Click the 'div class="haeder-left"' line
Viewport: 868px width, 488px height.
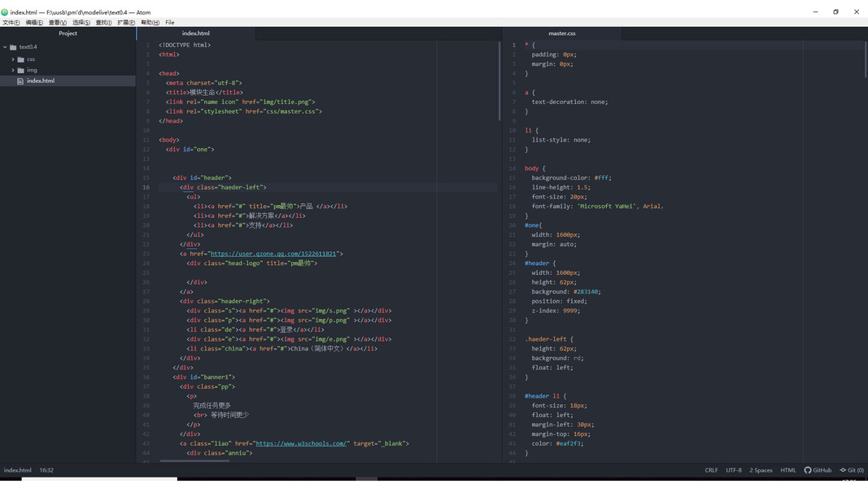[223, 188]
